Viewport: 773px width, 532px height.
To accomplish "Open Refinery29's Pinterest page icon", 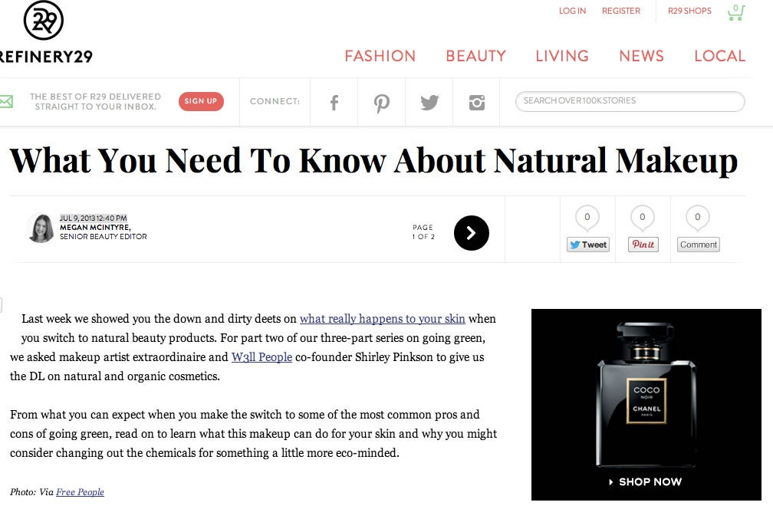I will pyautogui.click(x=382, y=103).
